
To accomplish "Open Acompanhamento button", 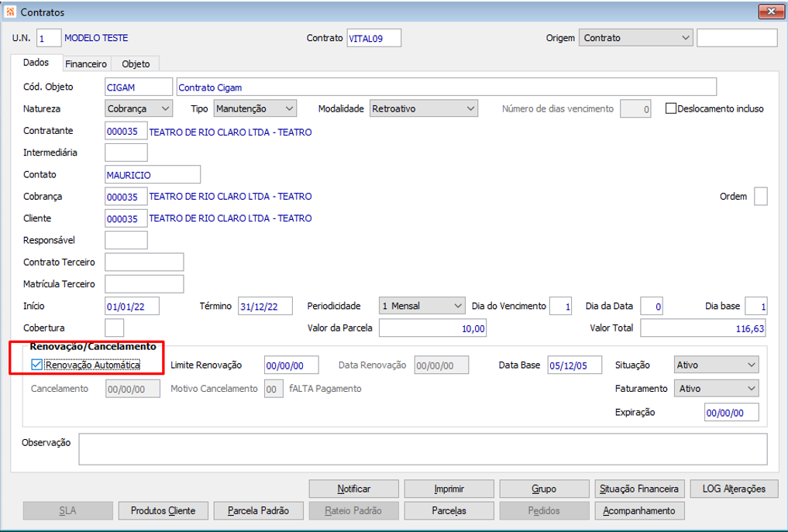I will 639,510.
